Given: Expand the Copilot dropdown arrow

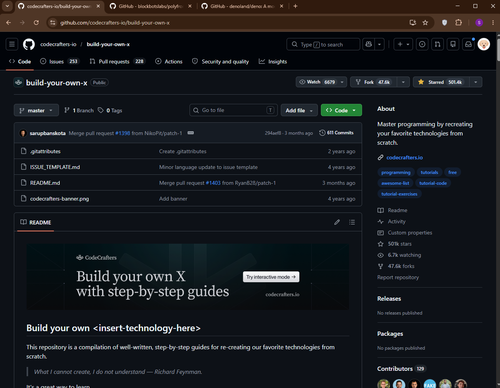Looking at the screenshot, I should point(379,44).
